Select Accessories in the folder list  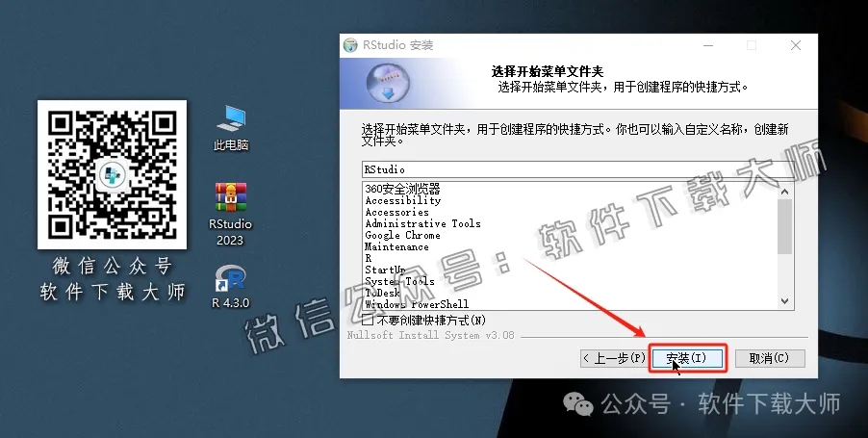coord(396,212)
